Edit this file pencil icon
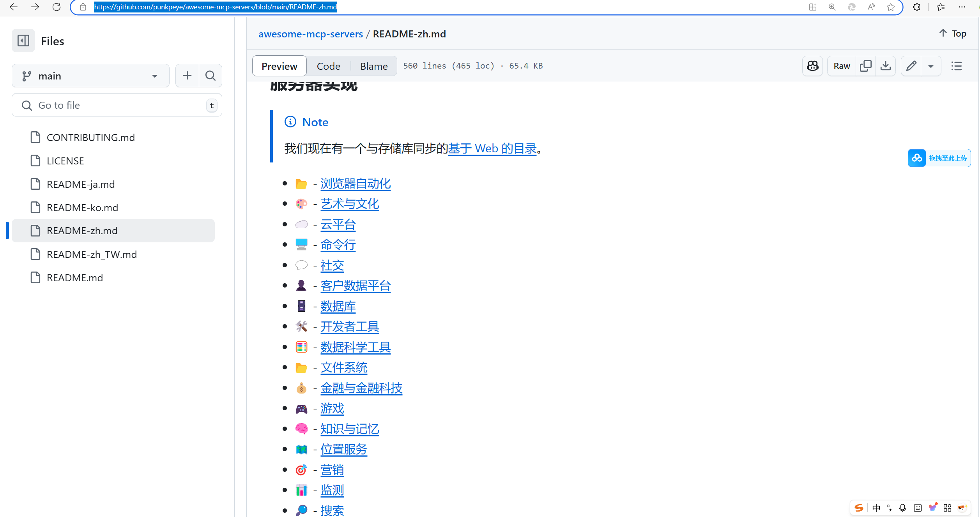 click(911, 66)
